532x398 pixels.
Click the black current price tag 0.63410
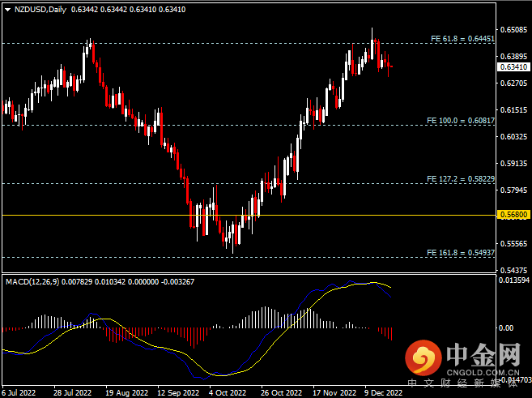[x=512, y=69]
